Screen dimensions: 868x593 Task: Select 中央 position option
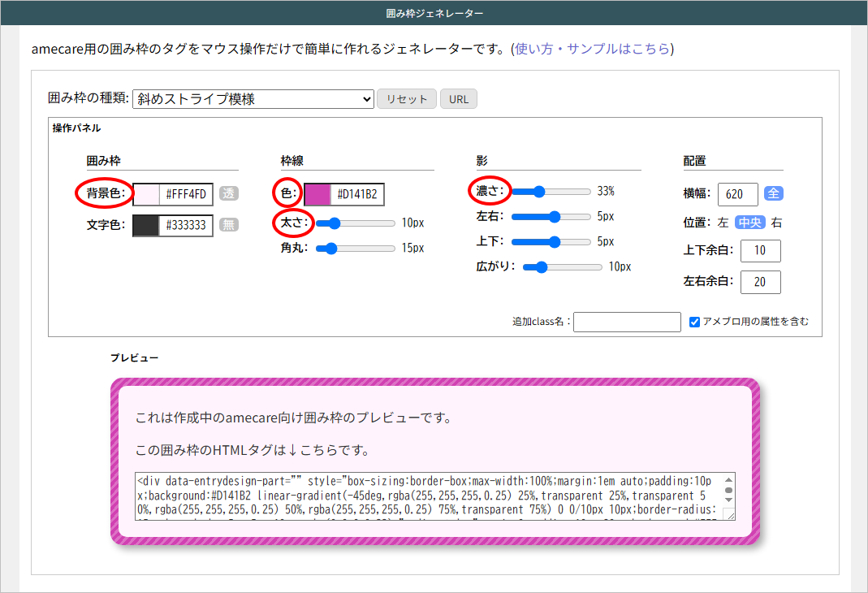pos(751,223)
